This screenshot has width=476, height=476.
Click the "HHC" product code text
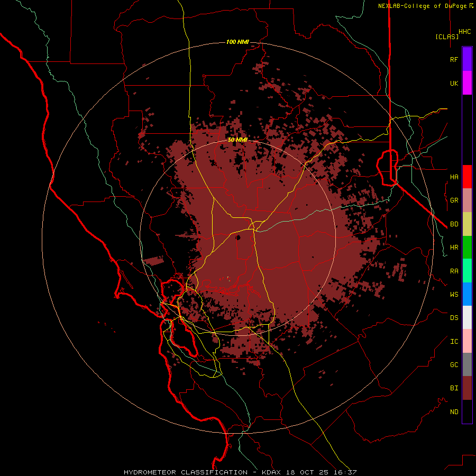point(464,32)
